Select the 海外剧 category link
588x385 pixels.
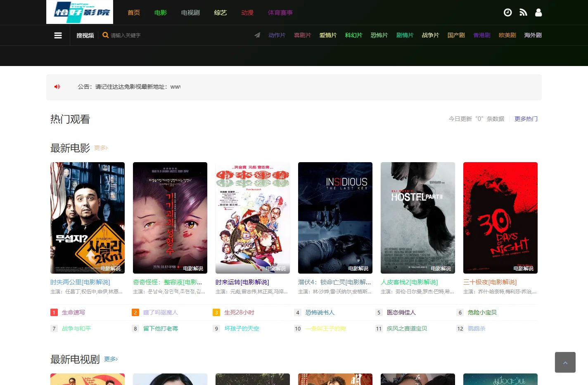(533, 35)
